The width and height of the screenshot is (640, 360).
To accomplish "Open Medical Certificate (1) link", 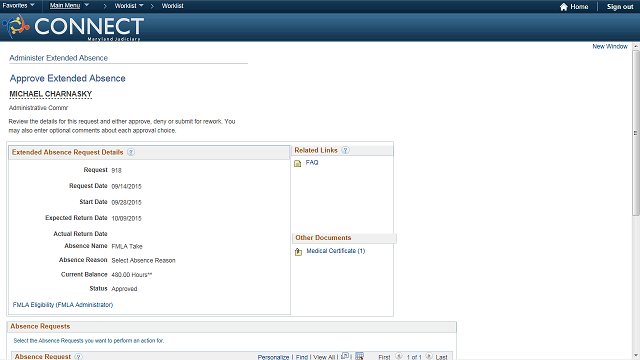I will tap(336, 251).
